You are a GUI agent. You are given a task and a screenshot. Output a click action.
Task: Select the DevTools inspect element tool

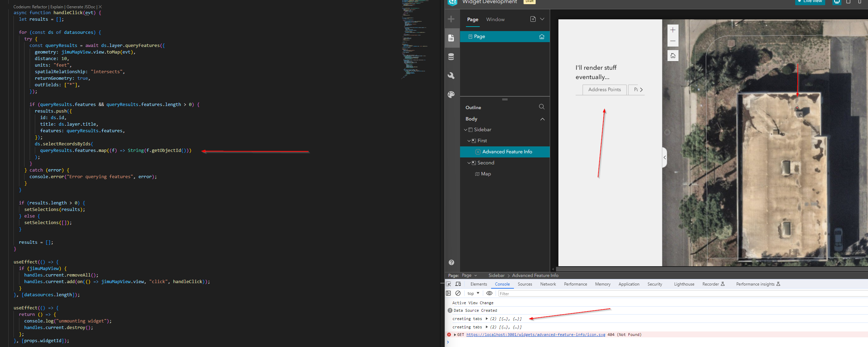(449, 284)
